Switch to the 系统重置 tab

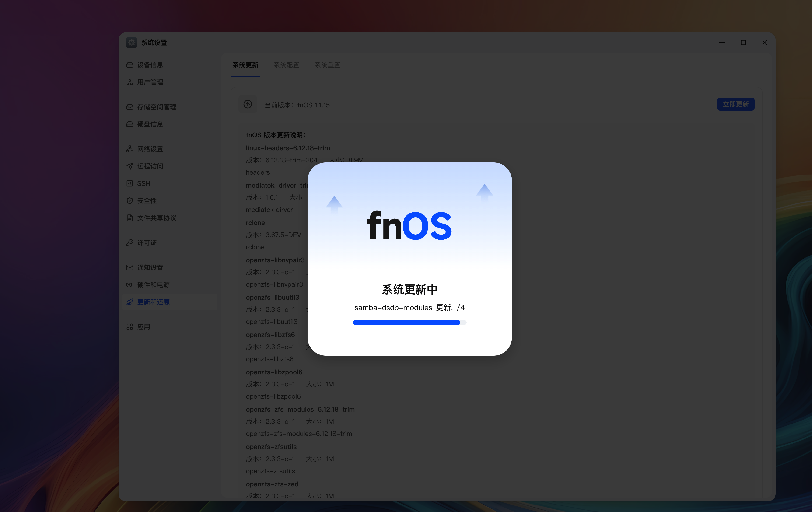coord(327,65)
